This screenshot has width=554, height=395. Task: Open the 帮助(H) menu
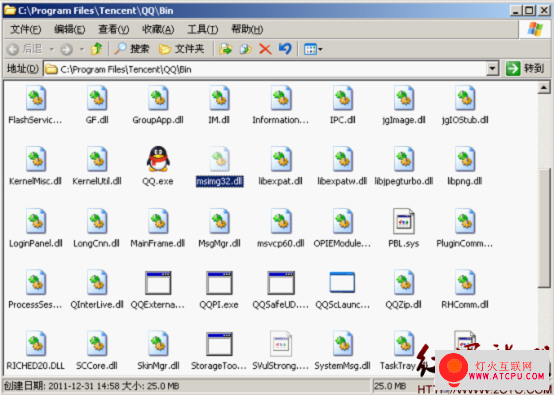[247, 29]
